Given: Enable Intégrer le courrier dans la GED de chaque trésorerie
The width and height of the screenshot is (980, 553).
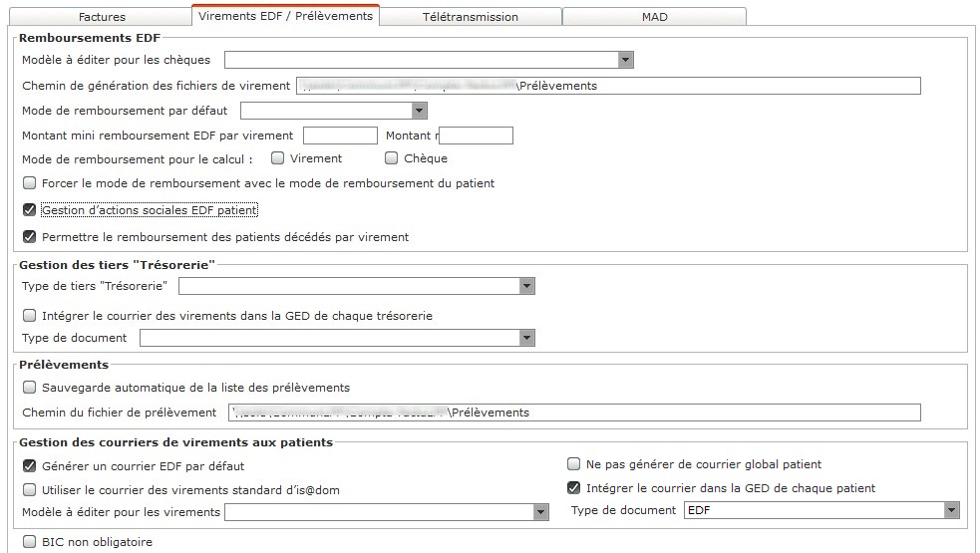Looking at the screenshot, I should 29,316.
